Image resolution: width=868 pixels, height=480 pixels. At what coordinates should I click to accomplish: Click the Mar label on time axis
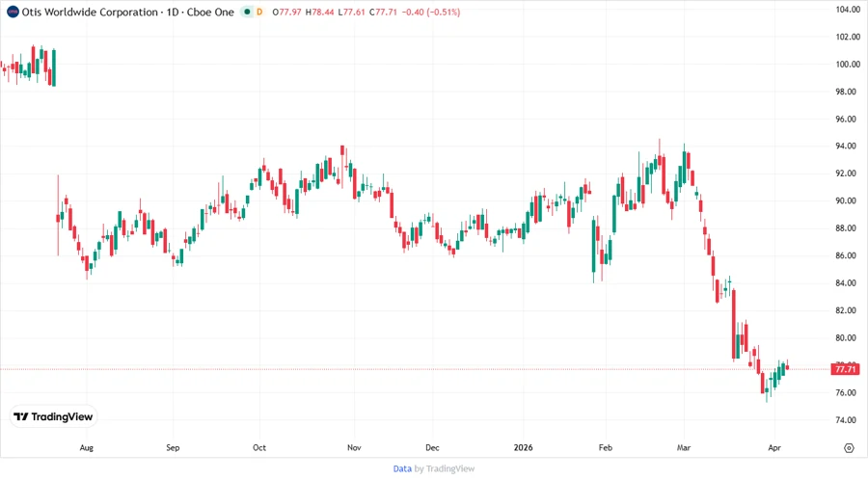684,447
